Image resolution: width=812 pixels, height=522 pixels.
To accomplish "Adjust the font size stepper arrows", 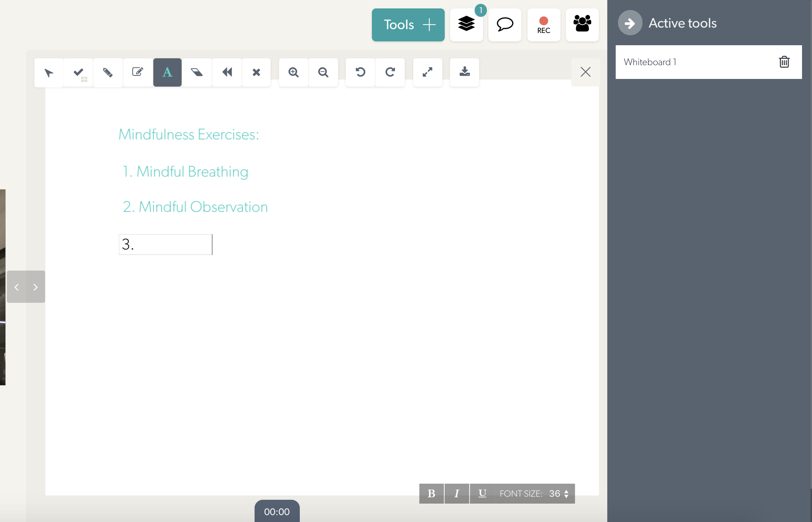I will coord(566,494).
